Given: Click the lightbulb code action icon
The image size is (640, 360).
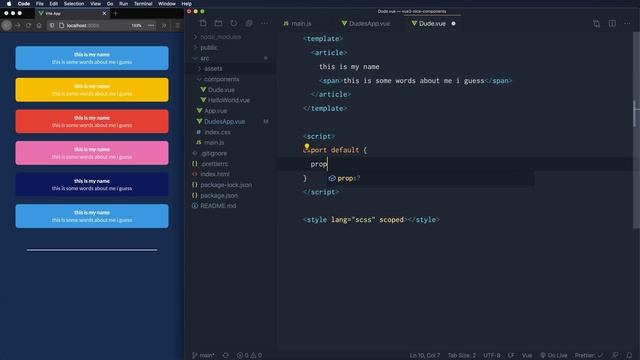Looking at the screenshot, I should [x=307, y=147].
